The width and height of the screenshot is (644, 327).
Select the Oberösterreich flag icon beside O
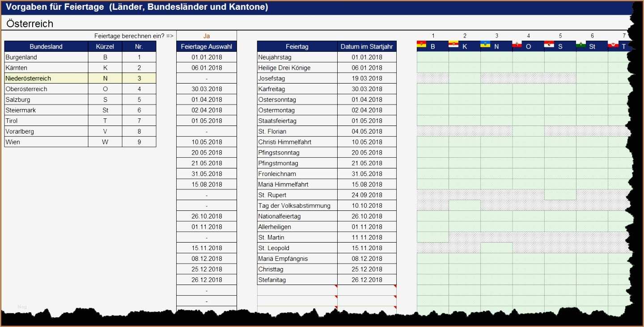517,44
